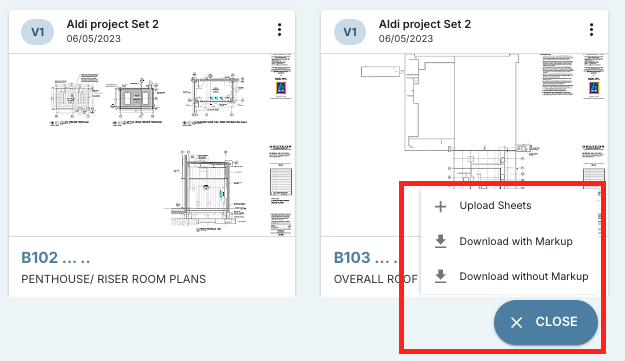This screenshot has width=625, height=361.
Task: Choose Download without Markup
Action: tap(509, 277)
